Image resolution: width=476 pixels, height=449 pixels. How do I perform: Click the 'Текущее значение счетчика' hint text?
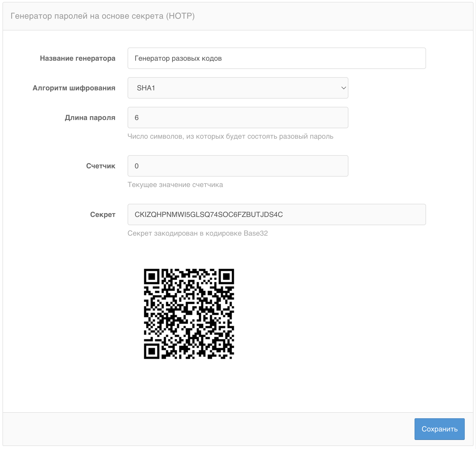[175, 185]
